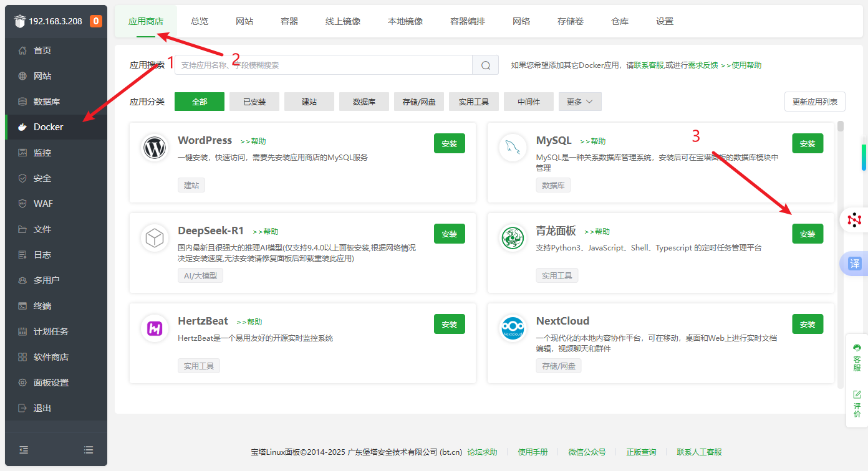The height and width of the screenshot is (471, 868).
Task: Click the DeepSeek-R1 cube icon
Action: coord(154,238)
